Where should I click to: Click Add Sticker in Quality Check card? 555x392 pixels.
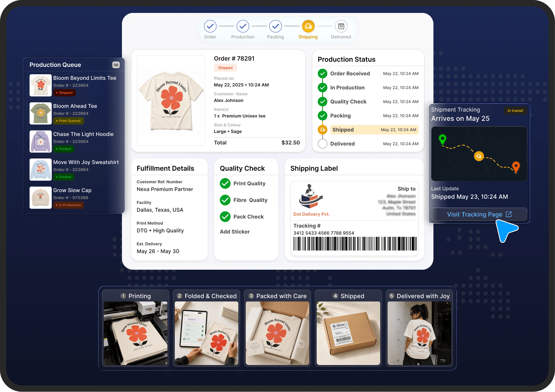(x=235, y=232)
